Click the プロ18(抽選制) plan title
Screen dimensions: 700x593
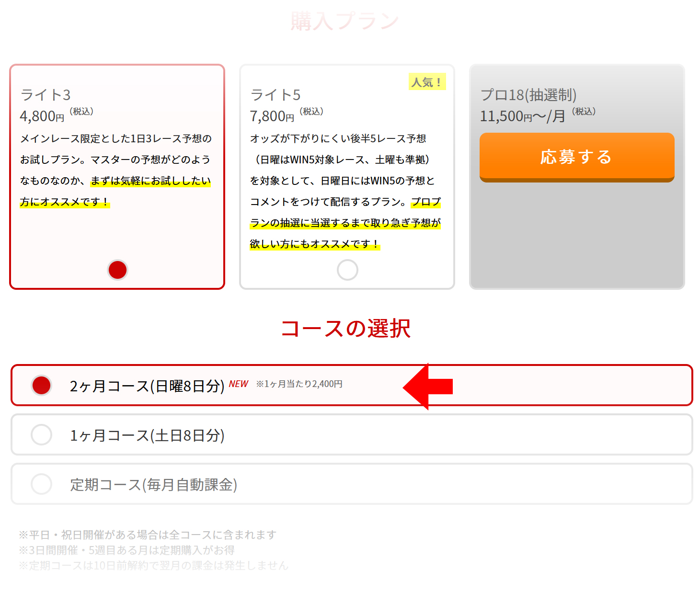528,95
